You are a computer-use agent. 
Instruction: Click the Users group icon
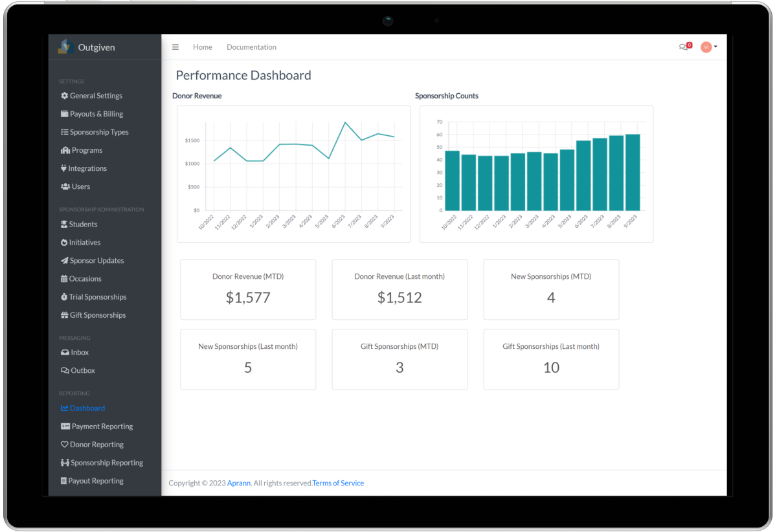[x=65, y=186]
